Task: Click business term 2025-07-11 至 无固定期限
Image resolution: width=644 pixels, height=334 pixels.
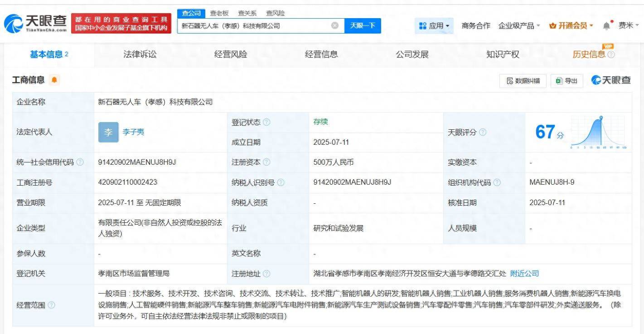Action: tap(140, 203)
